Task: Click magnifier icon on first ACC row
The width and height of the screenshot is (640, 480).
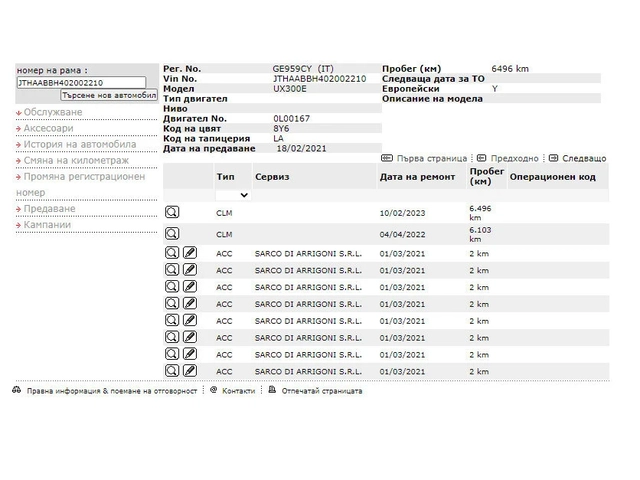Action: [x=172, y=253]
